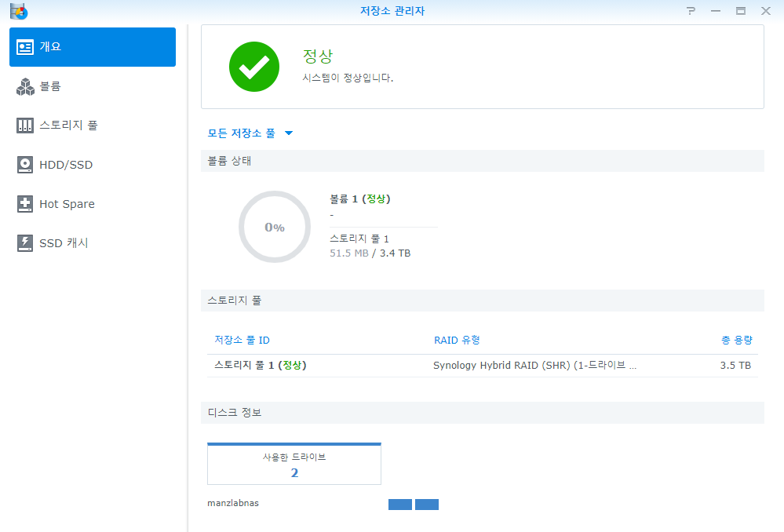The width and height of the screenshot is (784, 532).
Task: Sort by the RAID 유형 column header
Action: click(x=457, y=340)
